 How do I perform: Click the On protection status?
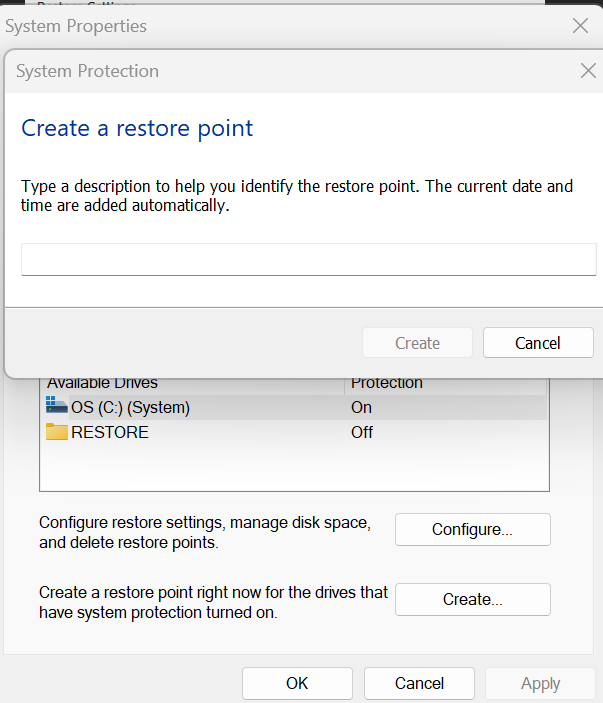point(361,407)
